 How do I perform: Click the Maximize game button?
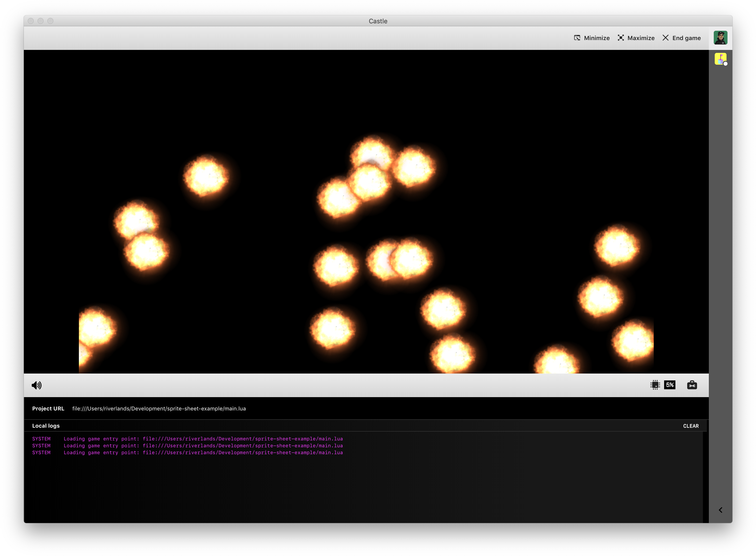tap(636, 38)
